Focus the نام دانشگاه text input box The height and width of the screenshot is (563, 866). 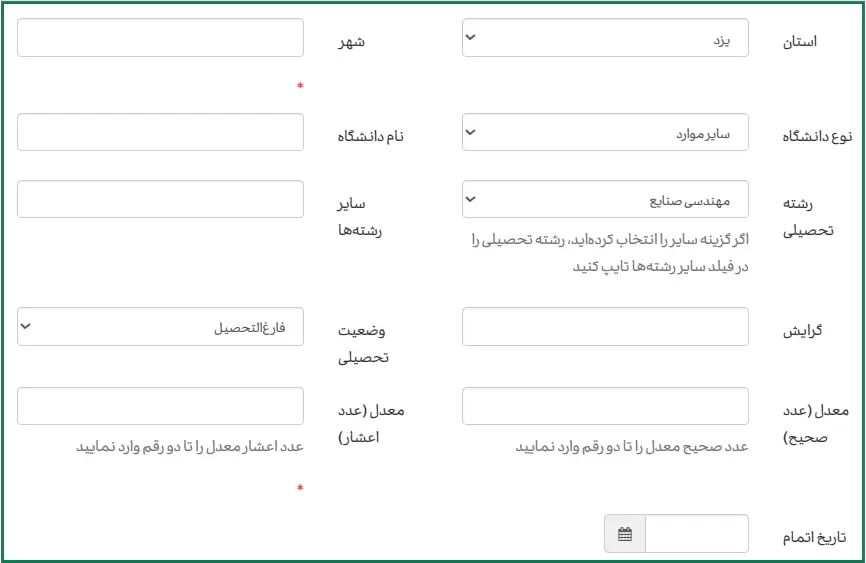point(160,133)
